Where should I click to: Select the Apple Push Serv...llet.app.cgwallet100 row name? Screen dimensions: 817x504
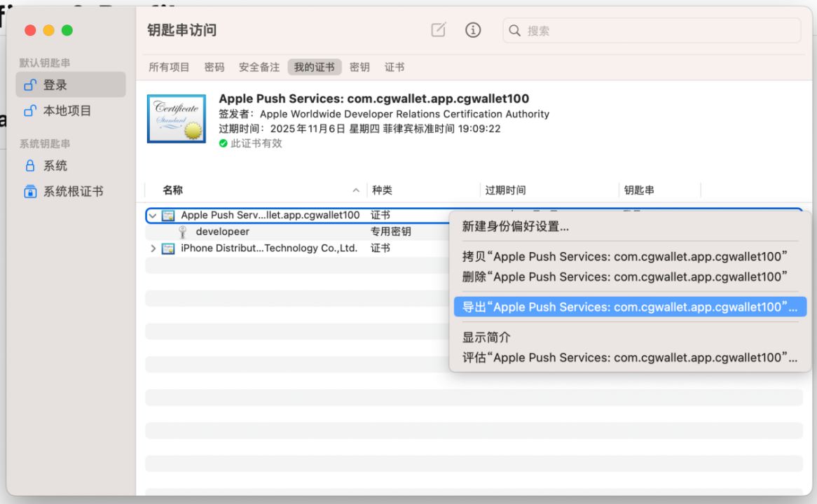pyautogui.click(x=270, y=215)
